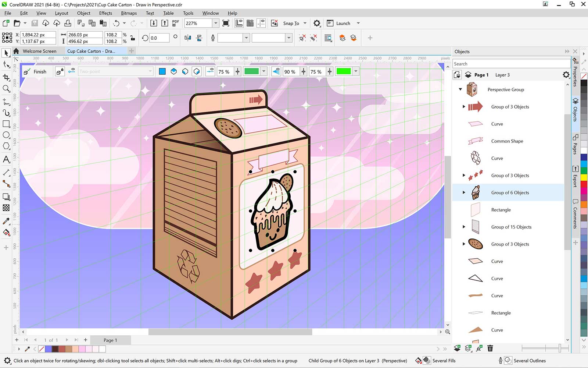The width and height of the screenshot is (588, 368).
Task: Open the zoom level dropdown showing 227%
Action: pyautogui.click(x=215, y=23)
